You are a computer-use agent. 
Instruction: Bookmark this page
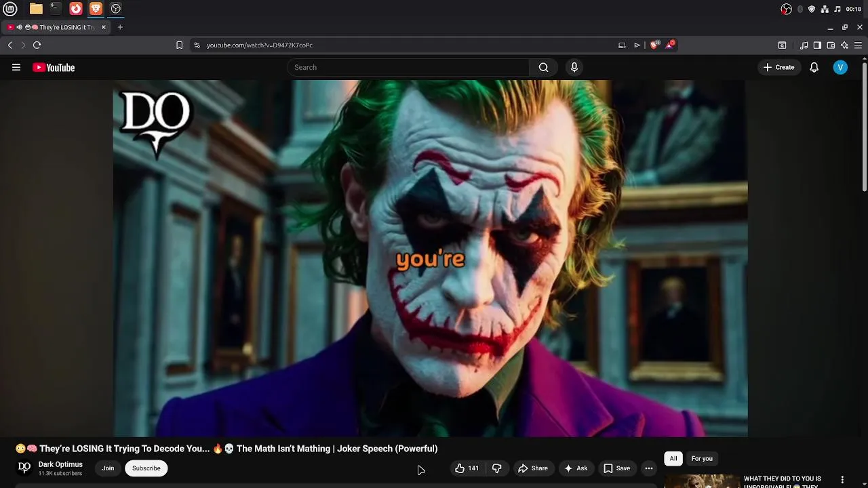point(179,45)
